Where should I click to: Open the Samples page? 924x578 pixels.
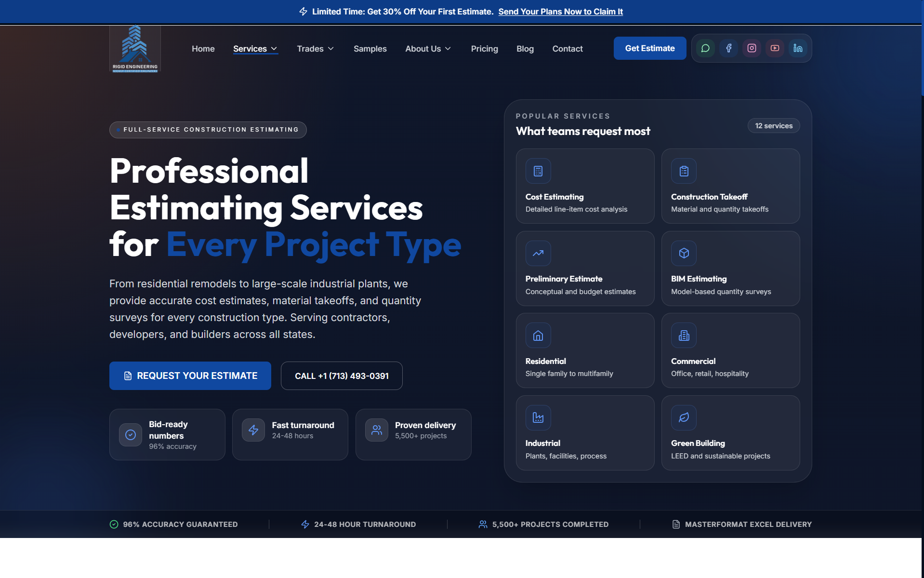click(x=370, y=49)
